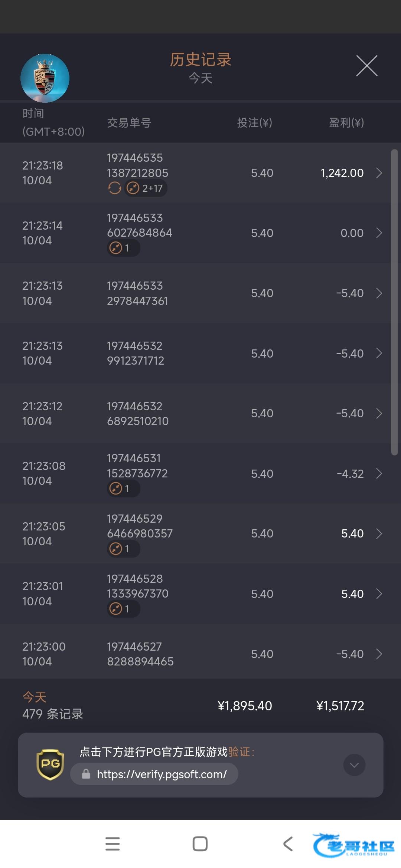This screenshot has width=401, height=868.
Task: Expand details of the -4.32 profit record
Action: 379,474
